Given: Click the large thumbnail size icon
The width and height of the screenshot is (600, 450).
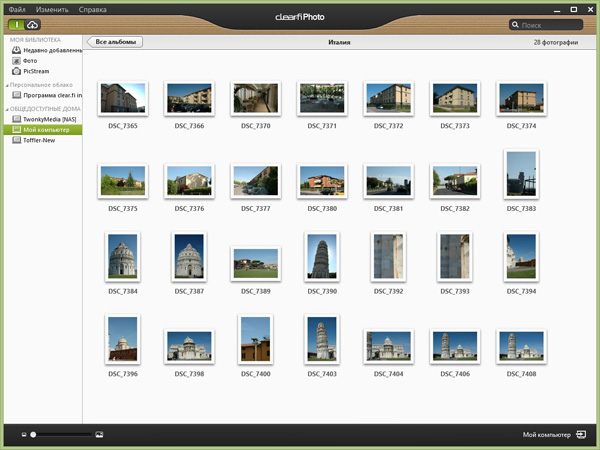Looking at the screenshot, I should tap(99, 435).
